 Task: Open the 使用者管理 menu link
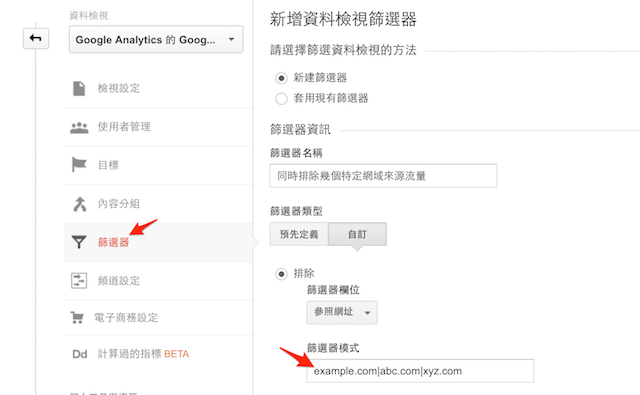tap(124, 127)
